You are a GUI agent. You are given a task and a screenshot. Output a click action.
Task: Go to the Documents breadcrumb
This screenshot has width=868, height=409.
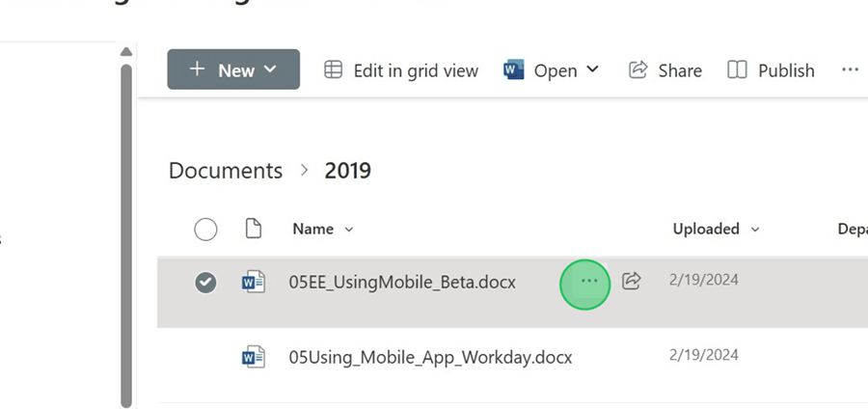226,171
